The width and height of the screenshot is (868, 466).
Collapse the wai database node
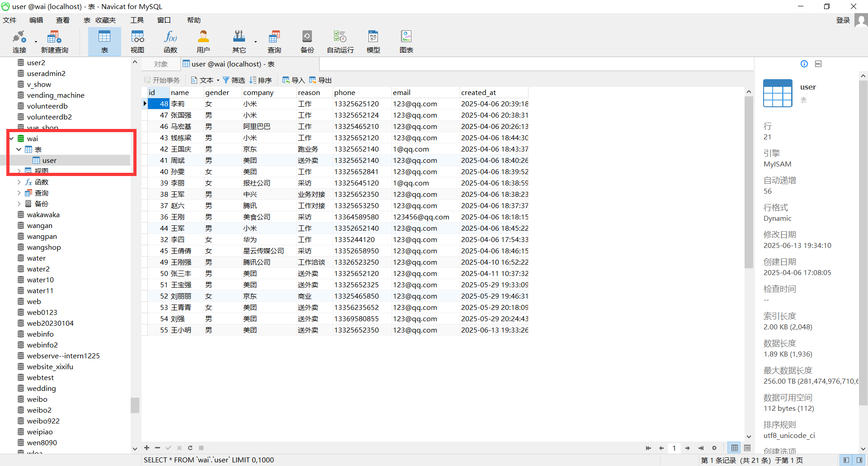(x=11, y=138)
